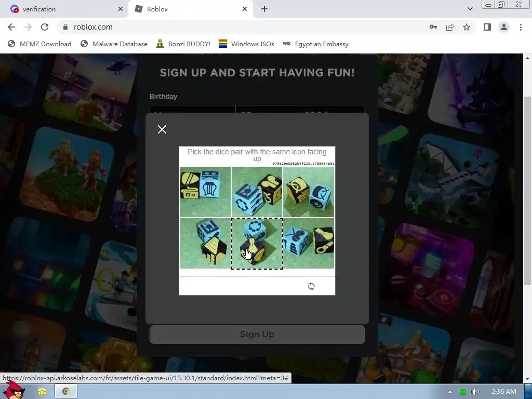Toggle the browser side panel
The width and height of the screenshot is (532, 399).
[487, 27]
